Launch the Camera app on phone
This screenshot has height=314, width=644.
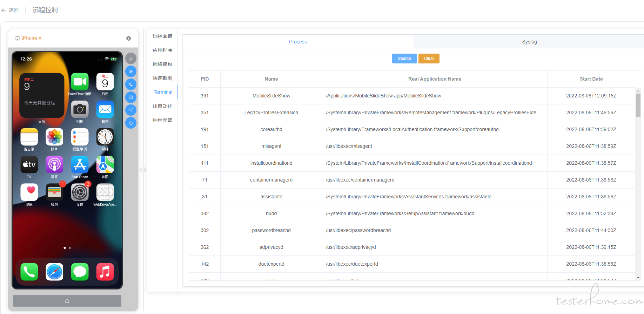(x=80, y=109)
